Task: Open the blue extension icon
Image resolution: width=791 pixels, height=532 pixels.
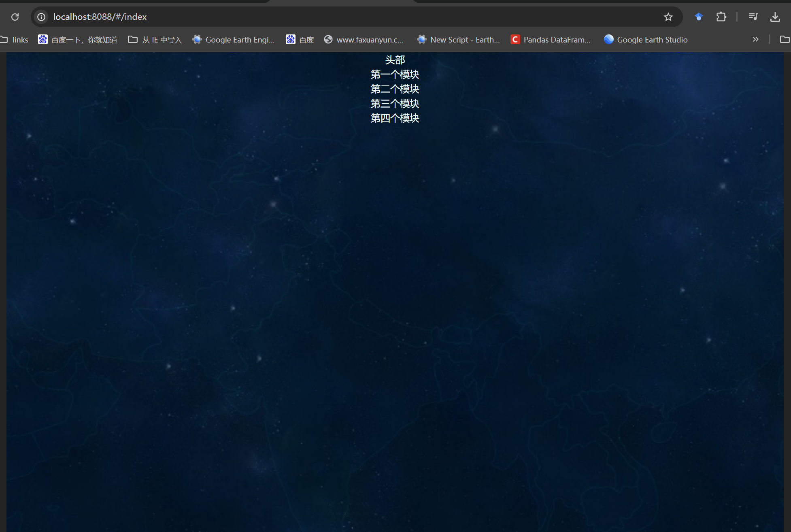Action: [x=699, y=17]
